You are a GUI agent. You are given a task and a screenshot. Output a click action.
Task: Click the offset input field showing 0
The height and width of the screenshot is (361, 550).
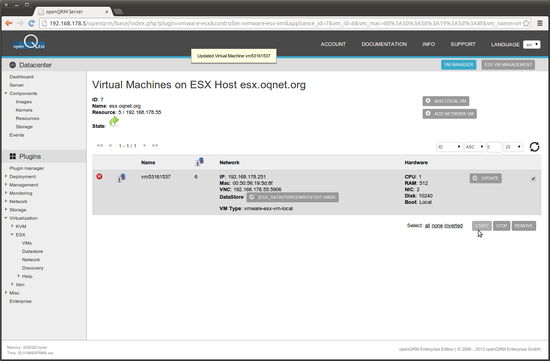494,147
